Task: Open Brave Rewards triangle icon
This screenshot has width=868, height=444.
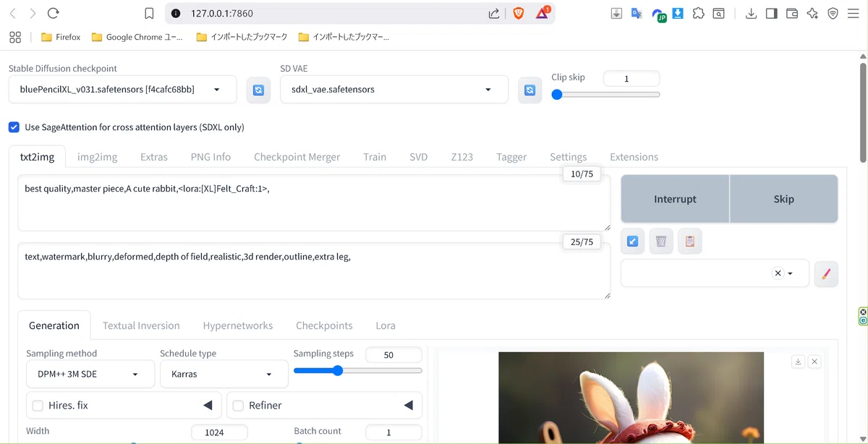Action: (543, 12)
